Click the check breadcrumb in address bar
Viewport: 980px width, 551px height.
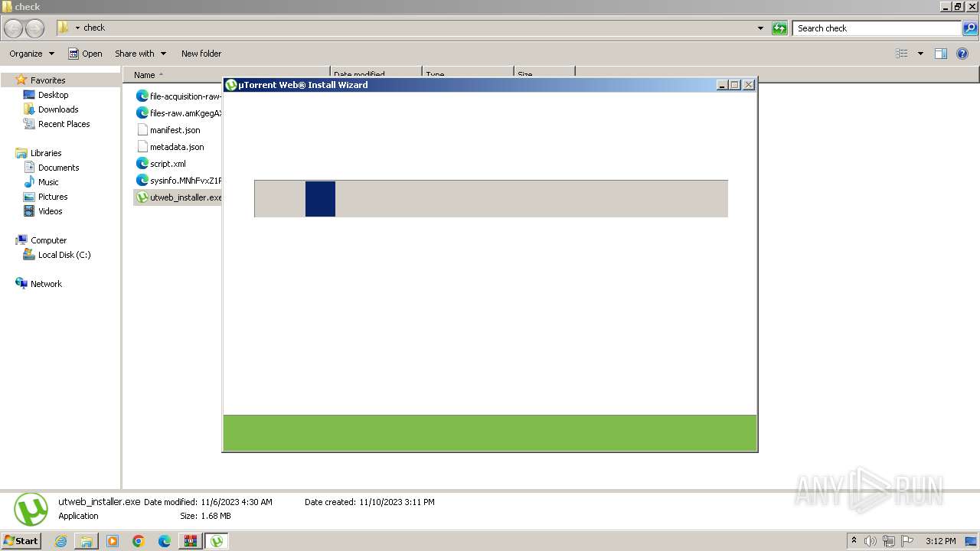click(94, 28)
